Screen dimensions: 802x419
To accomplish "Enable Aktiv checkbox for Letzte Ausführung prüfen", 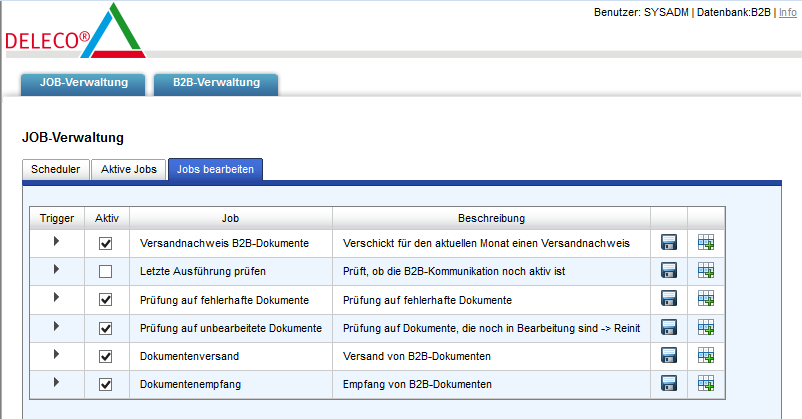I will pos(106,271).
